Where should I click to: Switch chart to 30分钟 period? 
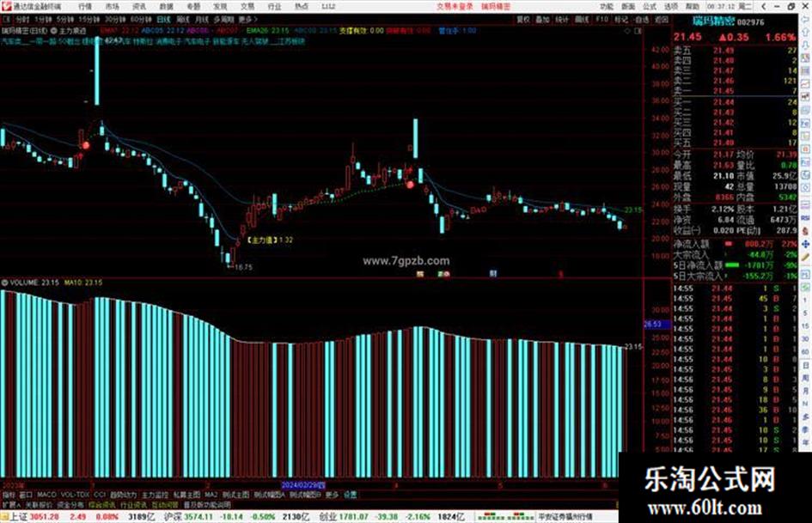click(x=115, y=20)
